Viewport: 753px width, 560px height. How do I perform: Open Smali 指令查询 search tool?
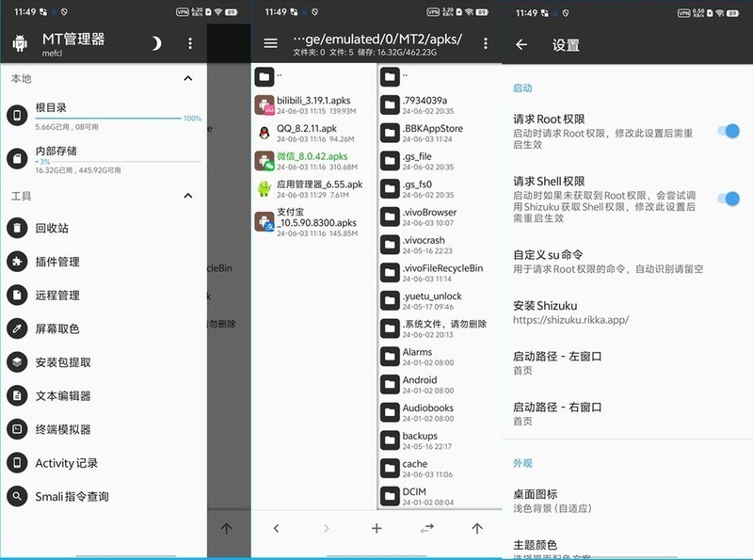click(72, 496)
